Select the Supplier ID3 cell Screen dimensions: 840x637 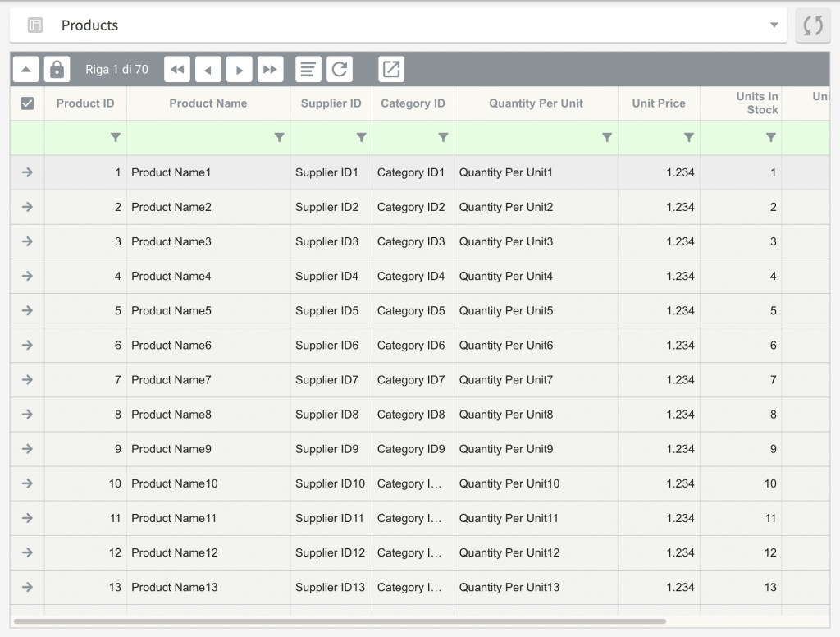coord(331,241)
